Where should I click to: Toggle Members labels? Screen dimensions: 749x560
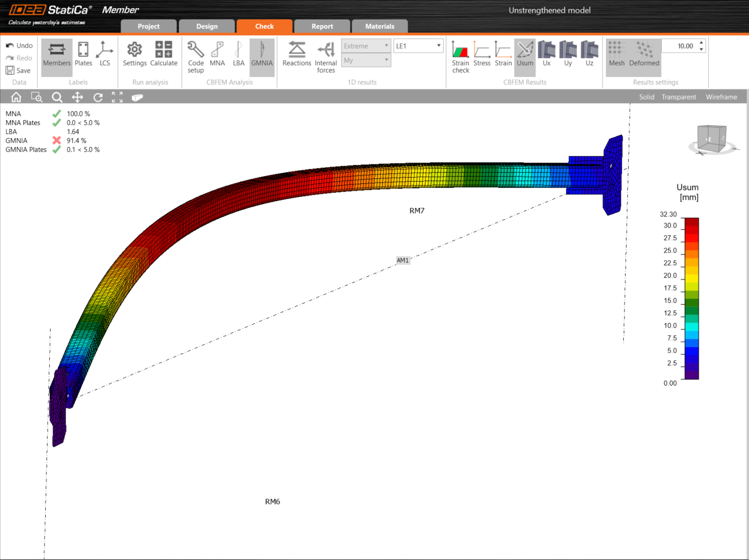[57, 54]
